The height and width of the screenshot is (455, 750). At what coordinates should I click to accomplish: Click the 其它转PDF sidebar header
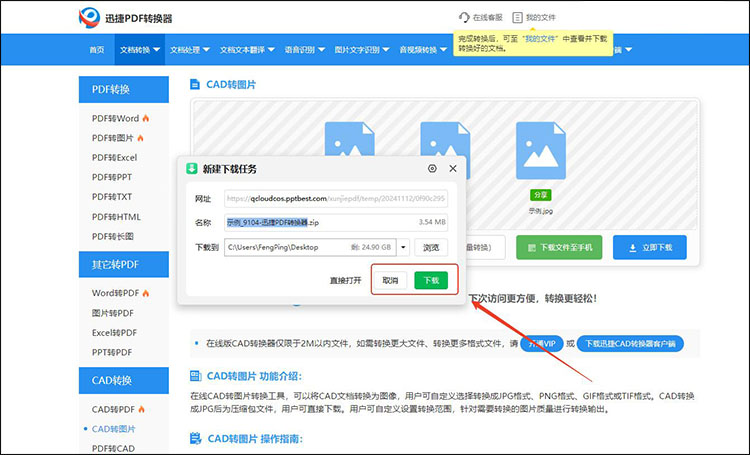coord(124,264)
